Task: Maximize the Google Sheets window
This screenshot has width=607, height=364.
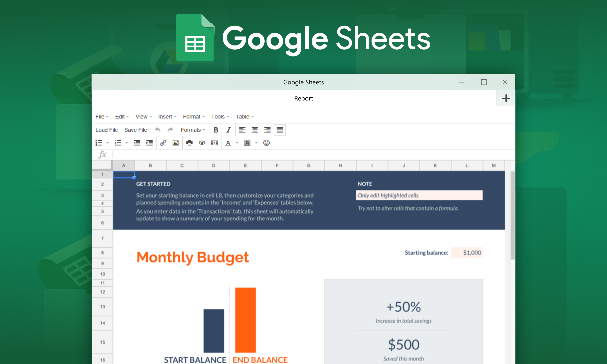Action: (484, 82)
